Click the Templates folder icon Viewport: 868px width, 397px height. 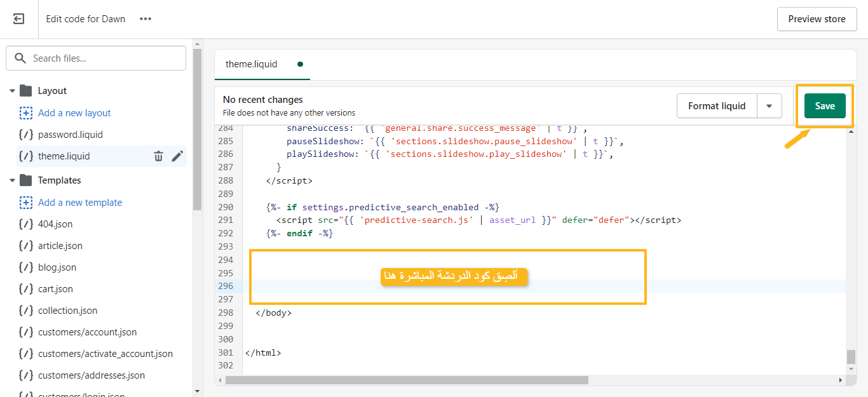pos(26,180)
